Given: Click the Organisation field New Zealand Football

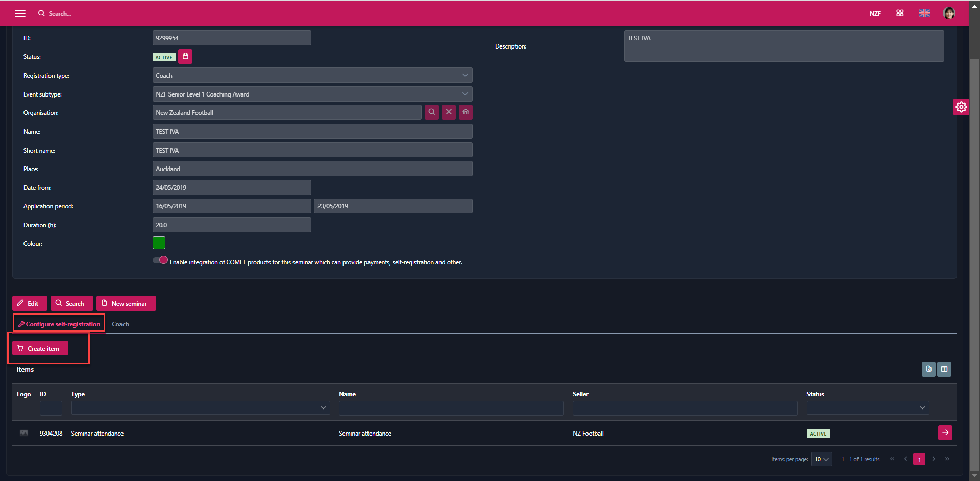Looking at the screenshot, I should tap(287, 112).
